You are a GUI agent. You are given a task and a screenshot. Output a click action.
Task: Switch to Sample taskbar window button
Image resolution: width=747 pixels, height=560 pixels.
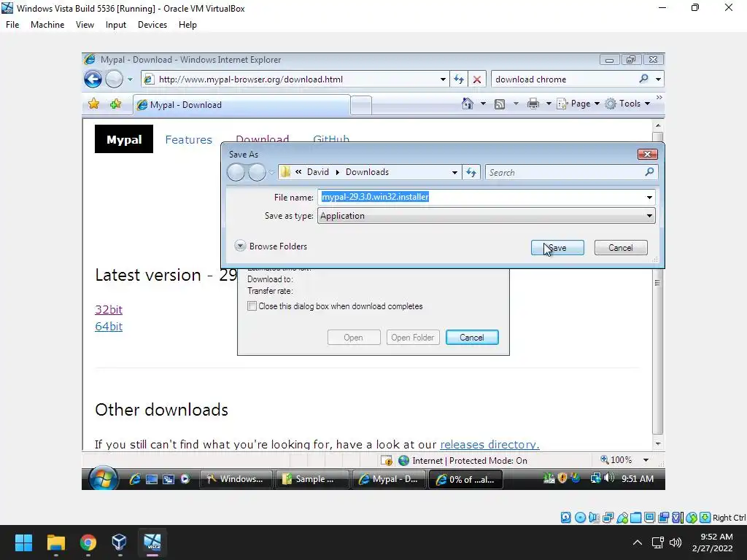pyautogui.click(x=312, y=479)
